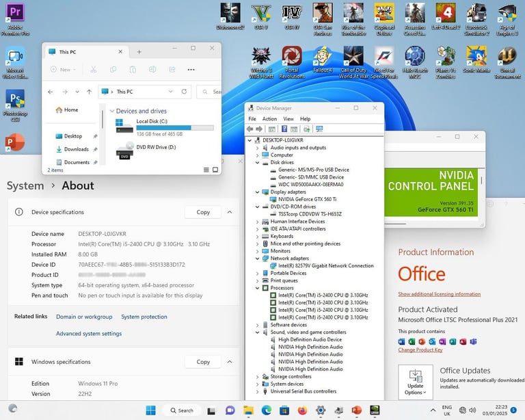525x420 pixels.
Task: Open Age of Empires 3 shortcut
Action: point(507,19)
